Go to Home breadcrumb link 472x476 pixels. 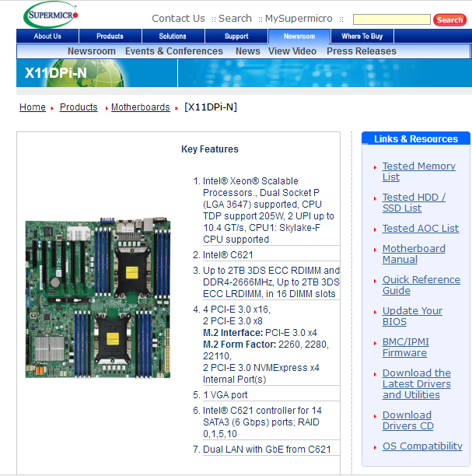coord(33,107)
